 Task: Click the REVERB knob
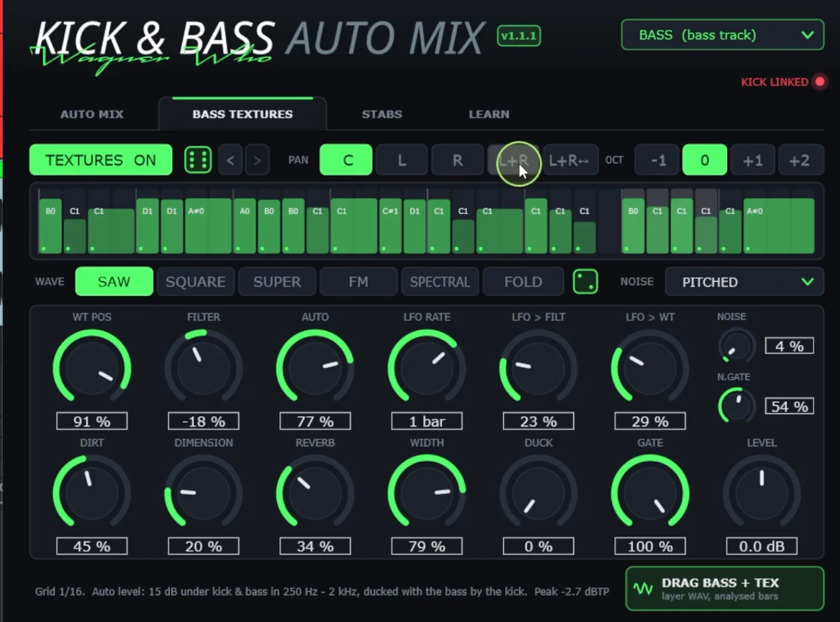click(315, 492)
